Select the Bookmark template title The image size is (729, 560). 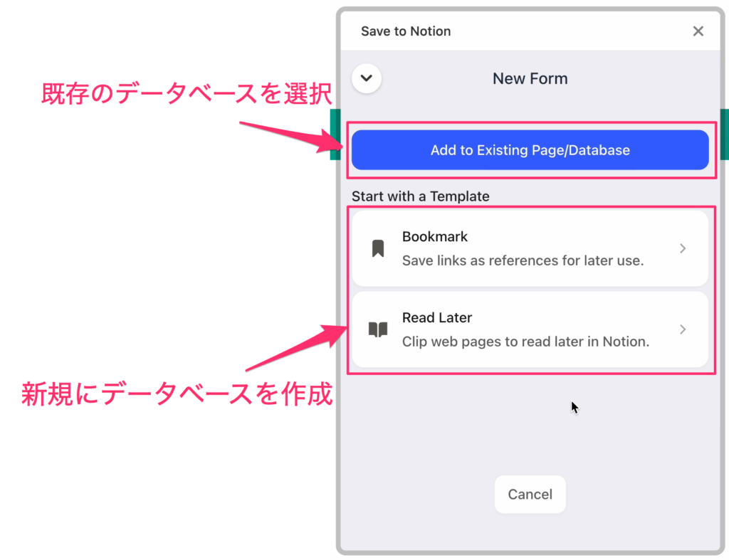[x=435, y=236]
